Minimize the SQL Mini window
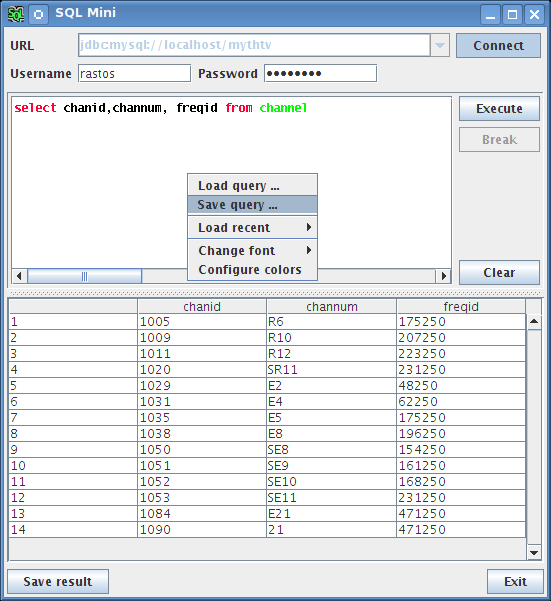 490,15
